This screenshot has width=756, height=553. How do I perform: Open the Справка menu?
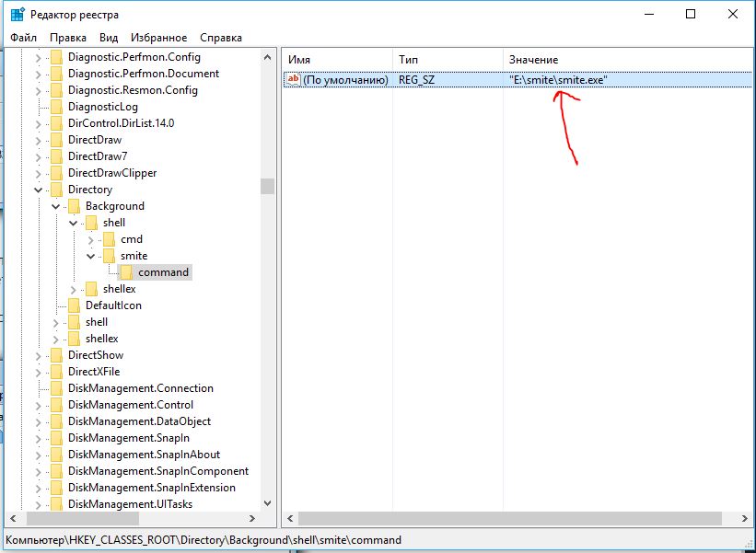click(x=221, y=38)
